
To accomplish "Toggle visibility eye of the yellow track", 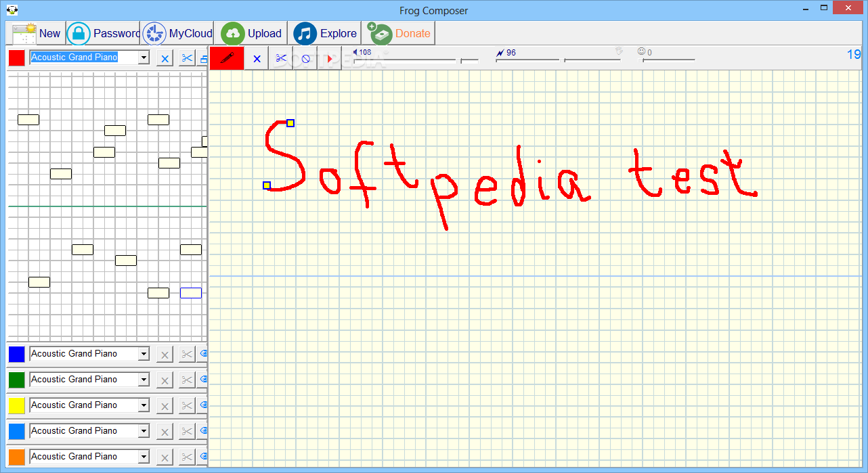I will 203,405.
